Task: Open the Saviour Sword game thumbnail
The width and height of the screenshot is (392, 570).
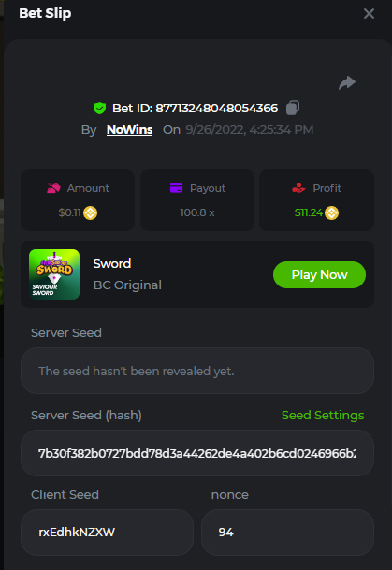Action: pyautogui.click(x=54, y=274)
